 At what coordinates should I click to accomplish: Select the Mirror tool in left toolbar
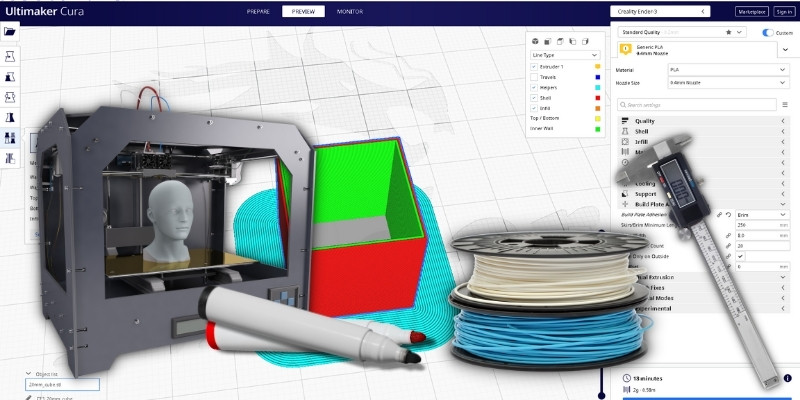click(x=11, y=117)
